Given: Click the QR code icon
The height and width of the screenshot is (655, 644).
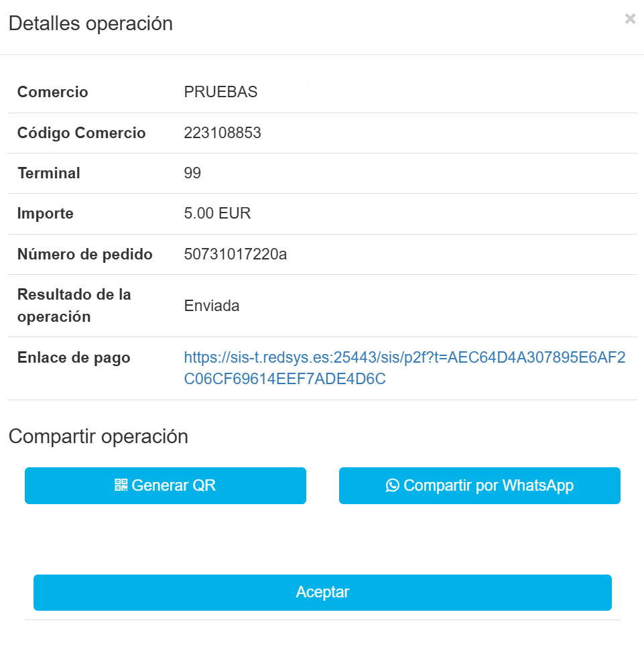Looking at the screenshot, I should [x=121, y=485].
